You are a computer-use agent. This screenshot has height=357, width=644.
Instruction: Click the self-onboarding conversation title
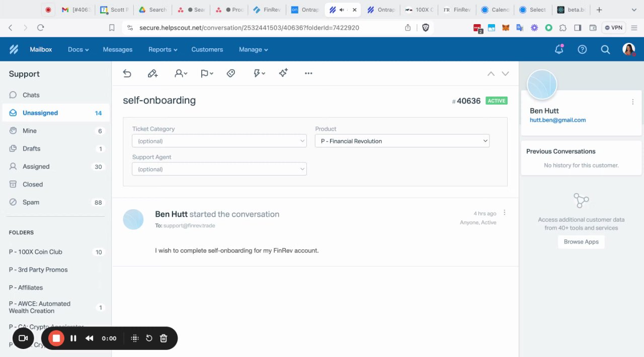pos(159,100)
